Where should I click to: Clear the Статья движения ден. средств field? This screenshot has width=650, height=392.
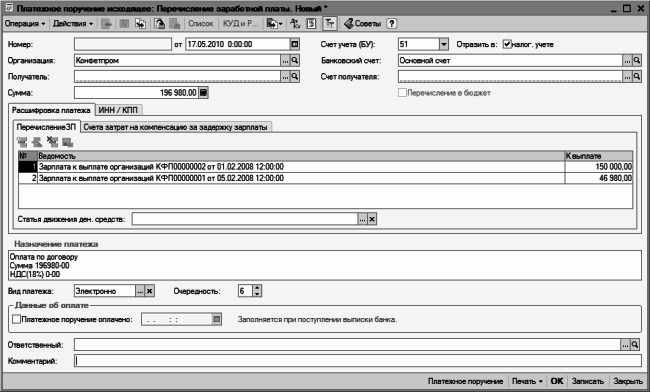[372, 219]
